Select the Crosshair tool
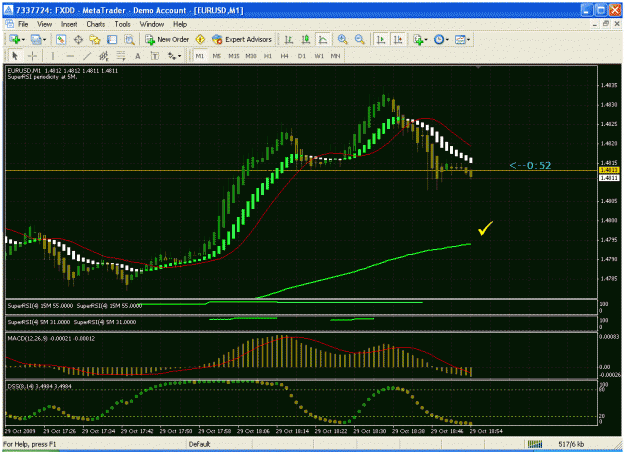 [32, 56]
